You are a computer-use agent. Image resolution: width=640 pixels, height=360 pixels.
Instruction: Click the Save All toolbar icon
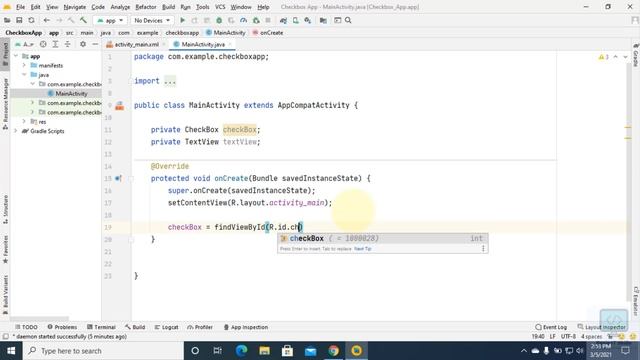click(x=19, y=20)
